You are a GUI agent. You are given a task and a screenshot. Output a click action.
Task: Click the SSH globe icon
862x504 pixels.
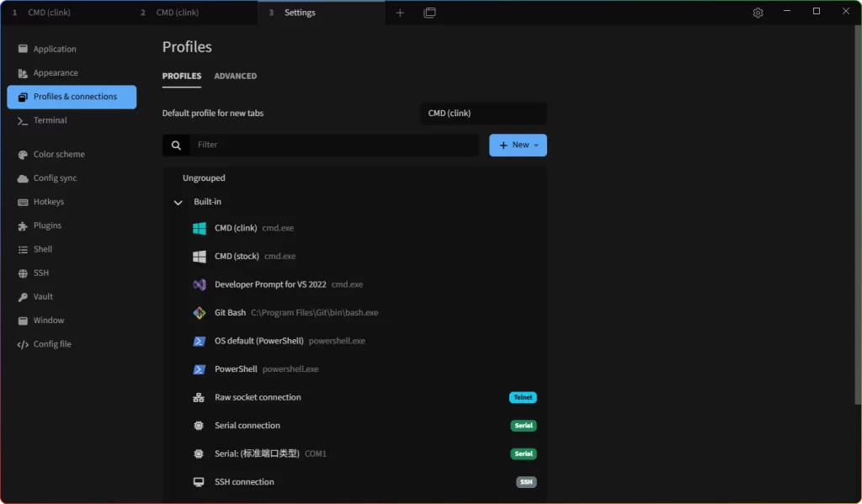(23, 273)
